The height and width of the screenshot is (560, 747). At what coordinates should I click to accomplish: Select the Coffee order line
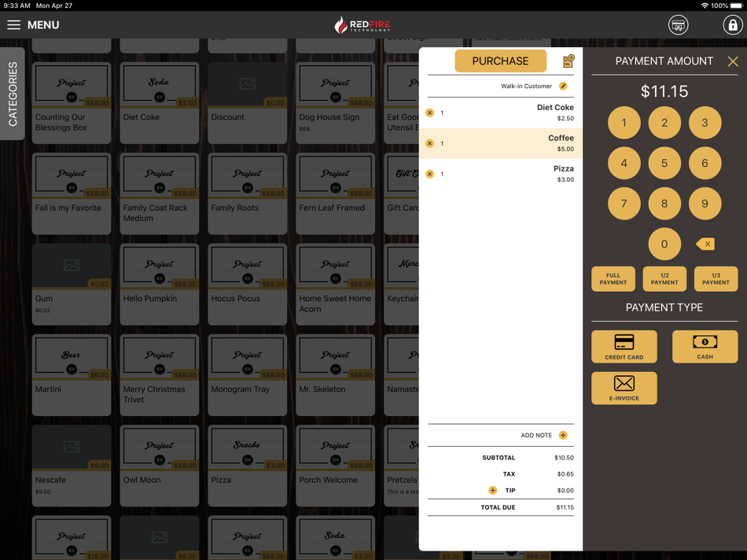tap(501, 143)
